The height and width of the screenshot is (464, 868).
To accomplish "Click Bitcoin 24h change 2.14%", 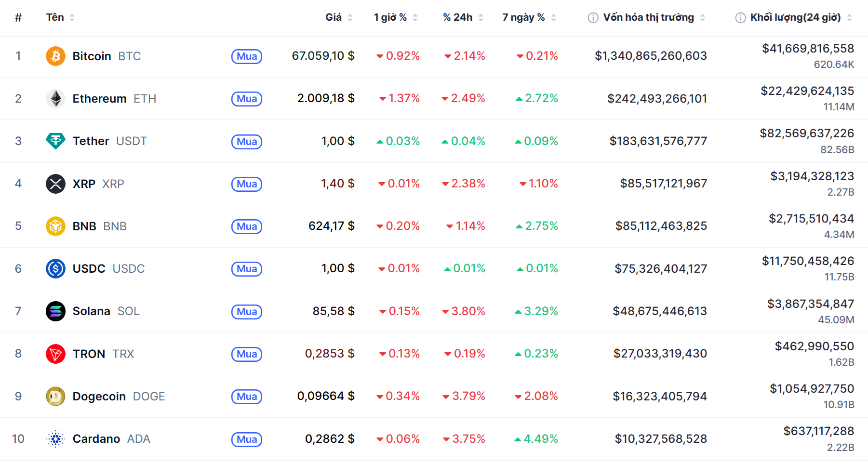I will 465,56.
